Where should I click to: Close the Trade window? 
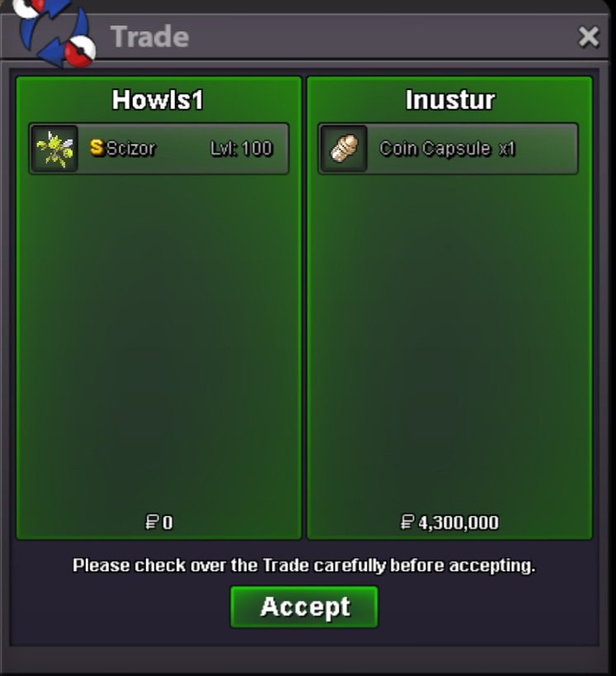[x=589, y=36]
